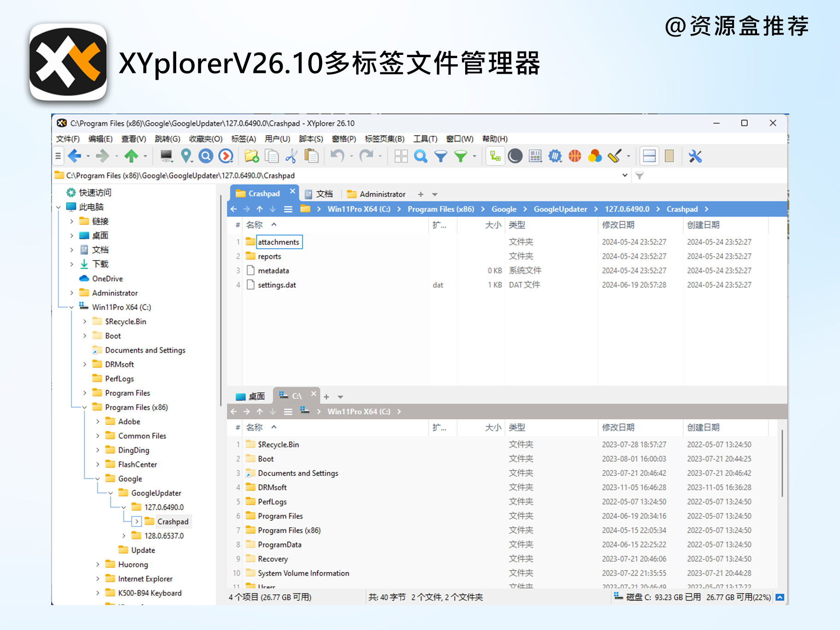Toggle dark mode moon icon
The width and height of the screenshot is (840, 630).
(515, 156)
